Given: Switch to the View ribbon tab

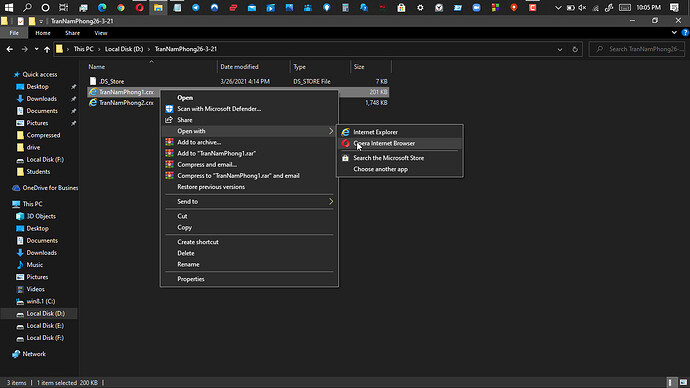Looking at the screenshot, I should point(101,33).
